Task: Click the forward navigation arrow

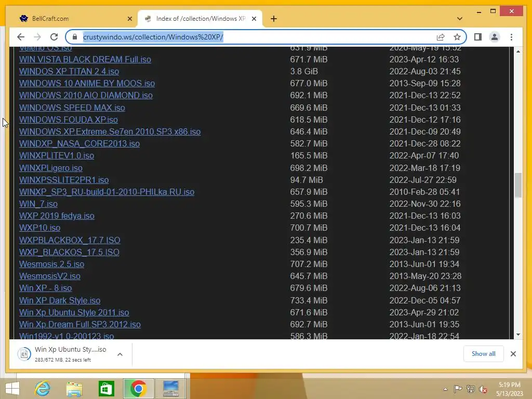Action: coord(37,37)
